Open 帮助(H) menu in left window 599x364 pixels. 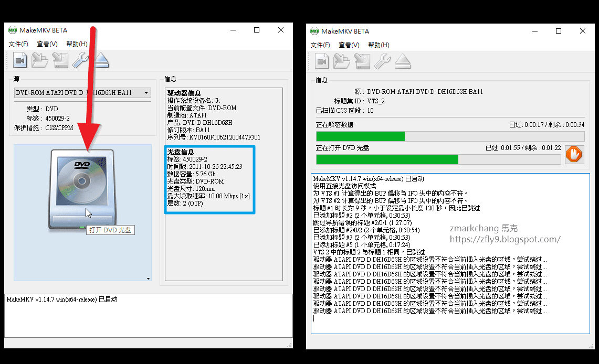(x=77, y=44)
